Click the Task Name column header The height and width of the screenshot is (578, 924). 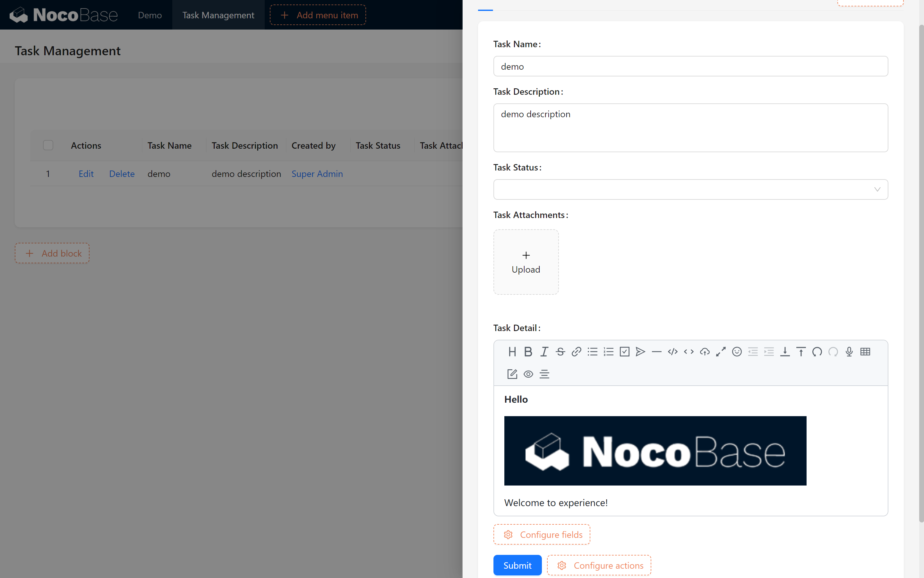click(x=169, y=145)
